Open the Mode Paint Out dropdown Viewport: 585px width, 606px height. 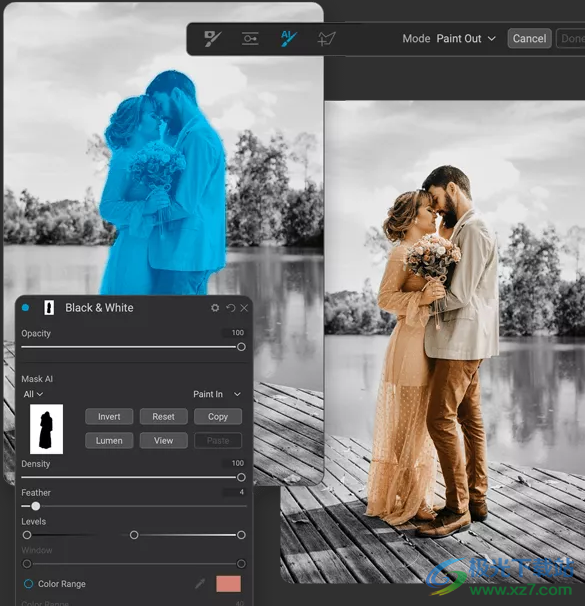tap(466, 39)
